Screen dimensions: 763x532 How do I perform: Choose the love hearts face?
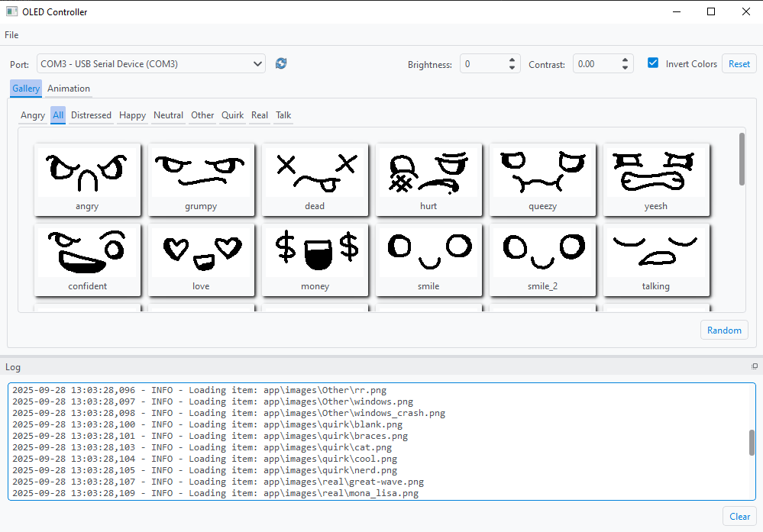[x=201, y=260]
